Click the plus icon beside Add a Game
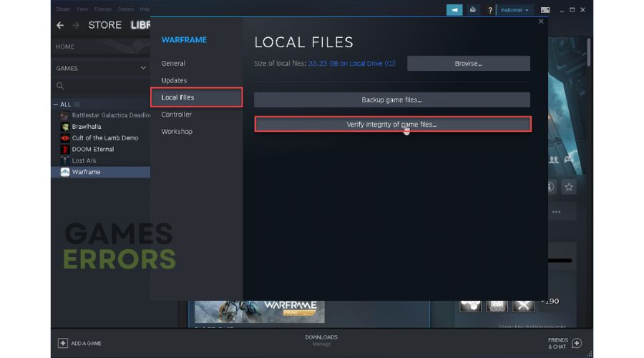 (62, 343)
